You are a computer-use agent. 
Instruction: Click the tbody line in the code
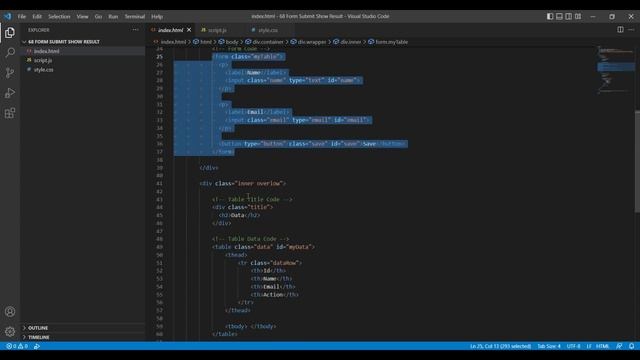(x=251, y=326)
